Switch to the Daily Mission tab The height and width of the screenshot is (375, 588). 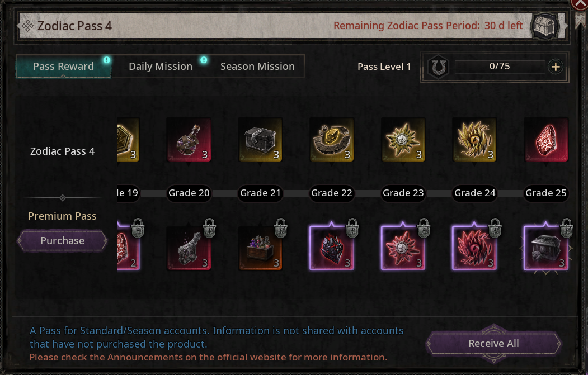(161, 67)
